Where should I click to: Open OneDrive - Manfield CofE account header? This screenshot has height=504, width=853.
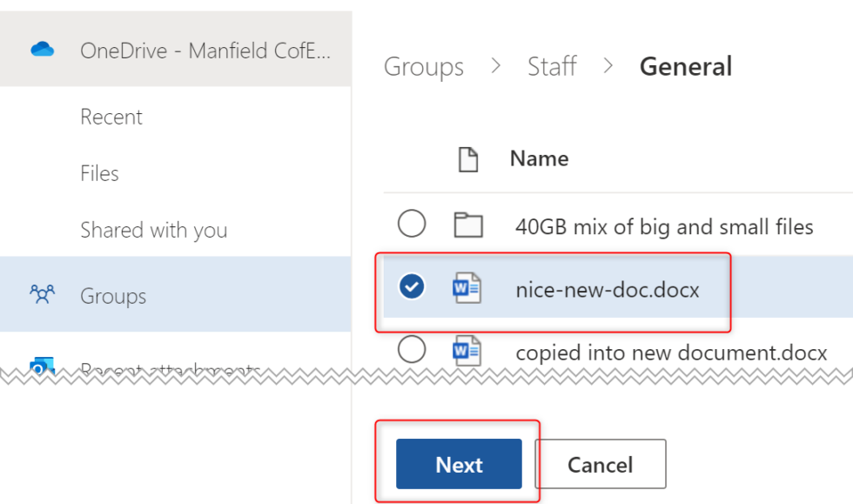coord(206,50)
